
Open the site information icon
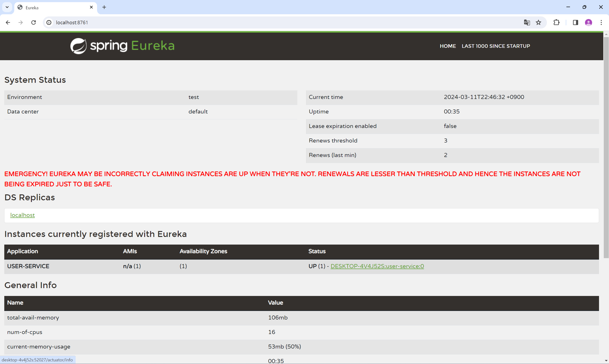49,23
